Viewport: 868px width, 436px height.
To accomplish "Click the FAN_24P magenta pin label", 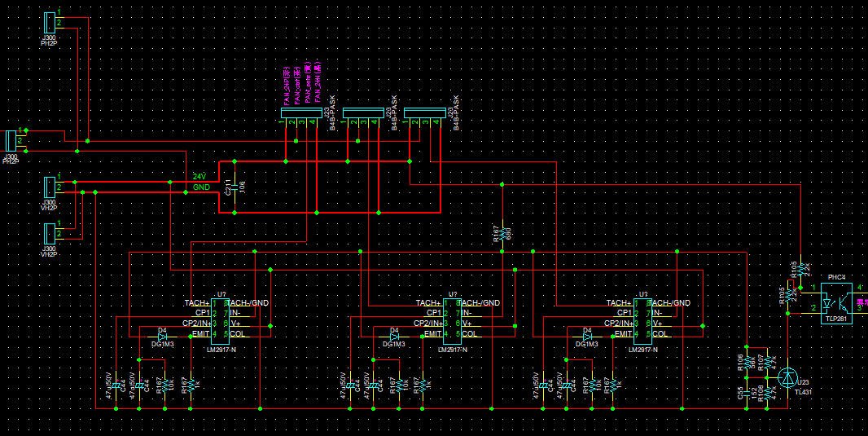I will (x=287, y=87).
